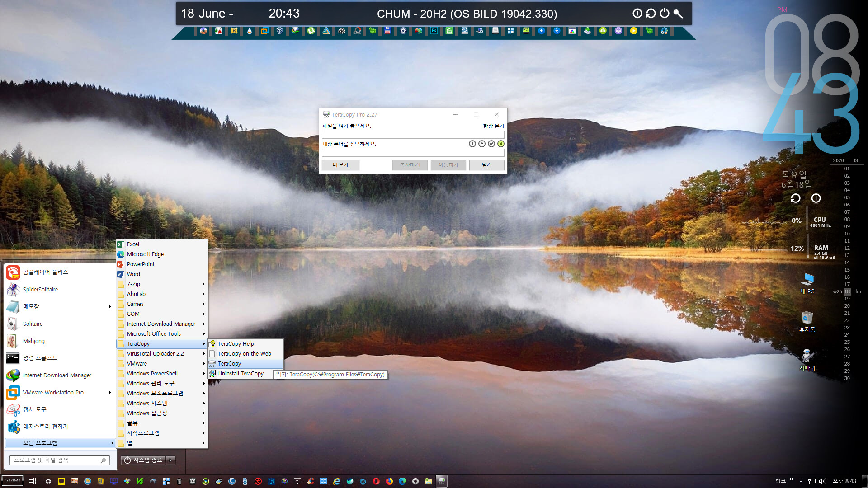The width and height of the screenshot is (868, 488).
Task: Open TeraCopy on the Web entry
Action: point(245,354)
